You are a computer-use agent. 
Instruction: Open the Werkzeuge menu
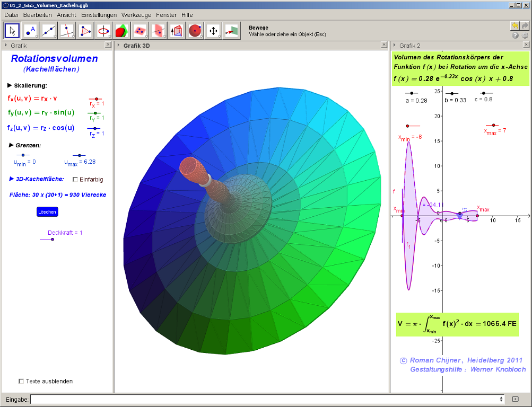[x=136, y=15]
